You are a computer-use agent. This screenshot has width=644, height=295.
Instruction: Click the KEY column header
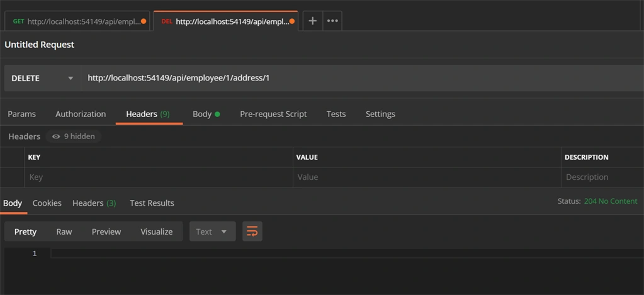click(34, 157)
